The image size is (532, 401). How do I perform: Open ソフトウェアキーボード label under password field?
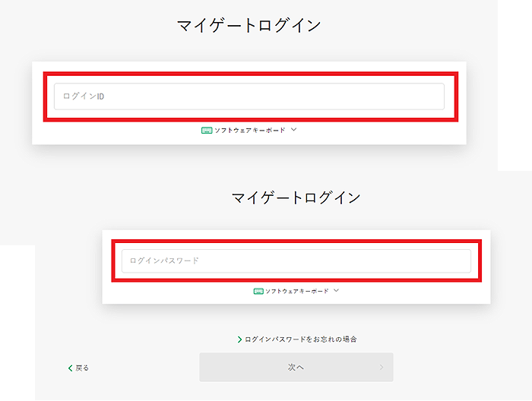[297, 291]
